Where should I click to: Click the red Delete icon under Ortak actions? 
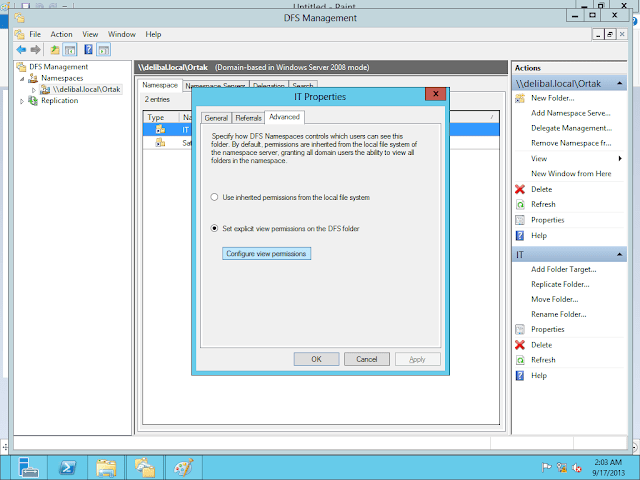519,189
